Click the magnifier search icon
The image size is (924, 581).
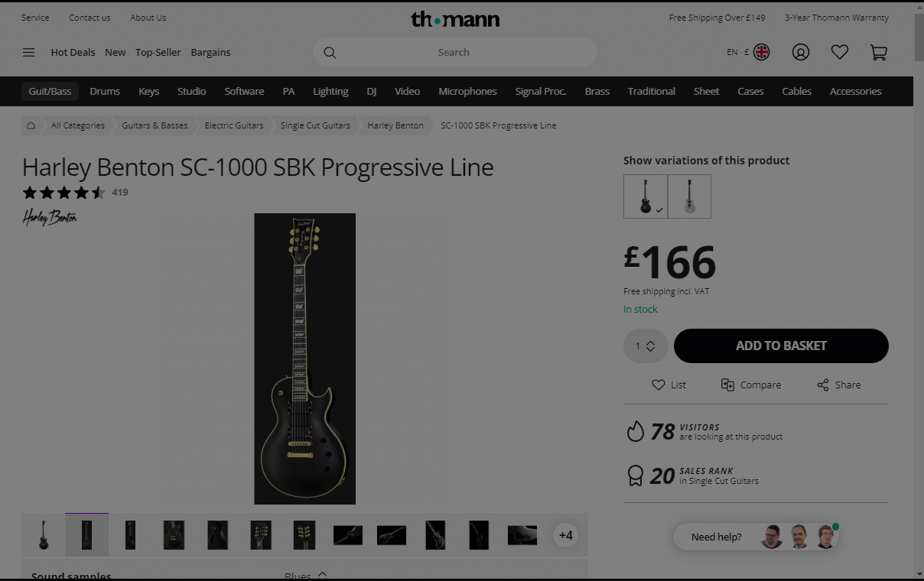tap(330, 53)
